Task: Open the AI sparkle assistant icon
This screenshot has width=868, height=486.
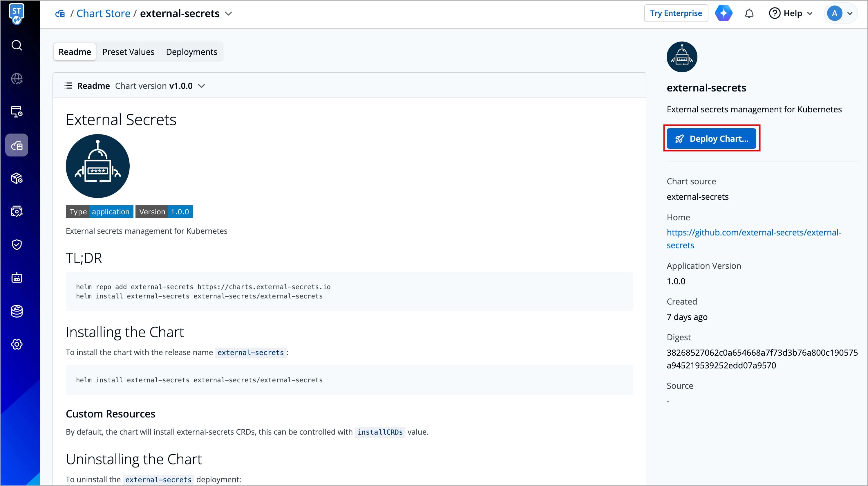Action: pos(724,13)
